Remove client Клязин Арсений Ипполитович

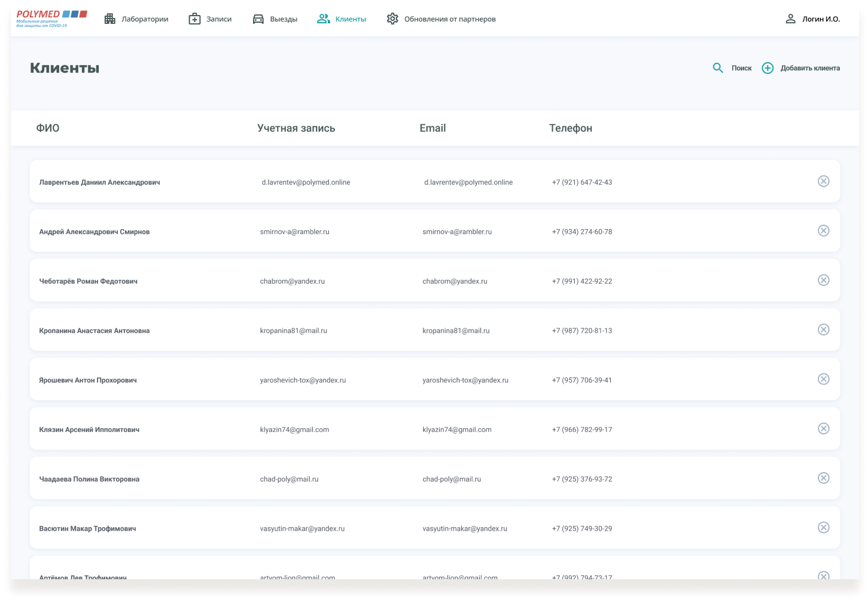click(823, 428)
